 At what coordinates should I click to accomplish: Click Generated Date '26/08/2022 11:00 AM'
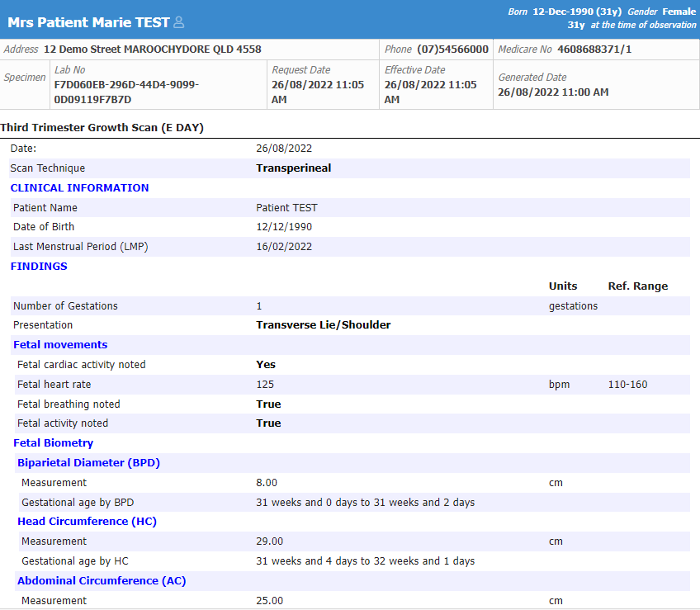pyautogui.click(x=553, y=92)
